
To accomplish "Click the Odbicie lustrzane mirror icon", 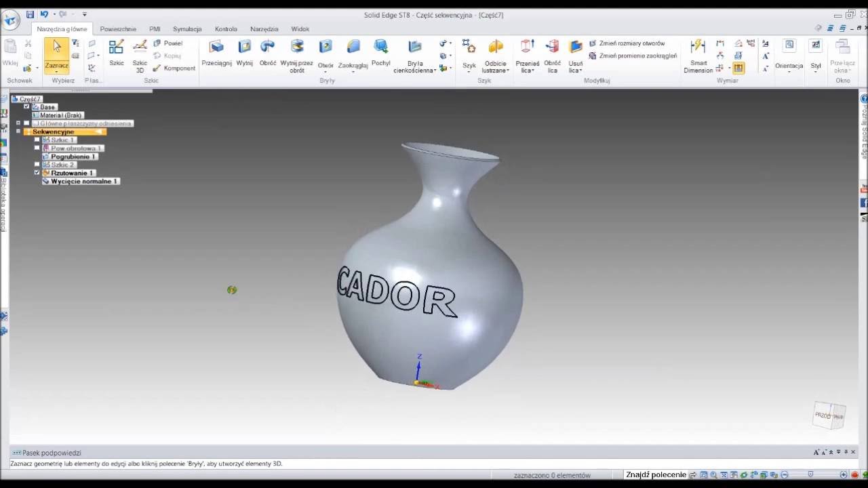I will click(496, 47).
